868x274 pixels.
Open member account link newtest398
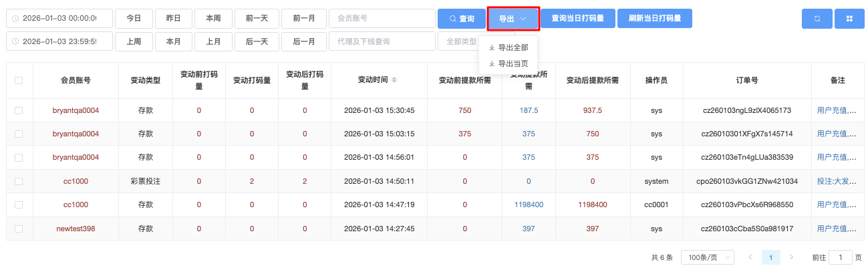click(x=76, y=229)
